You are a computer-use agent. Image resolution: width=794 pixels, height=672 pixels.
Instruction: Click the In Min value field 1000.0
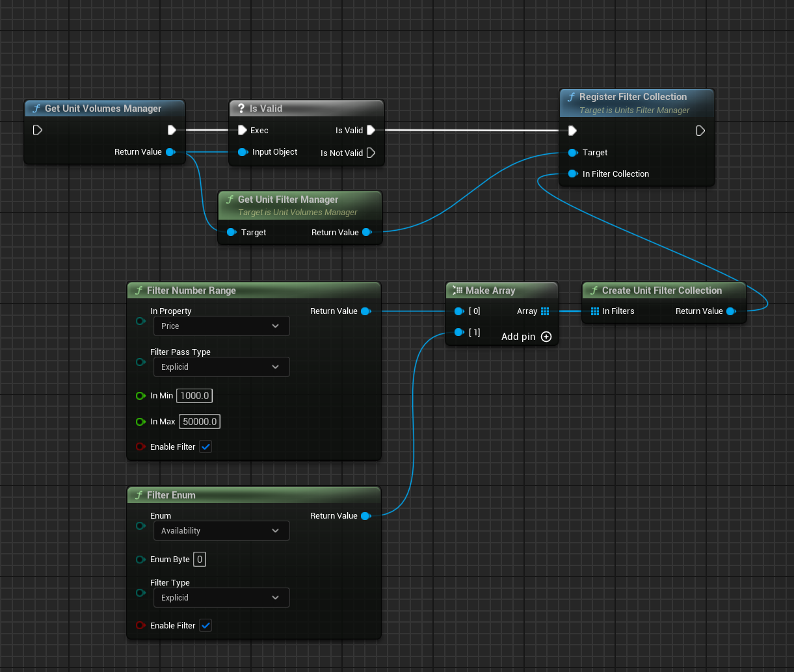pos(194,396)
